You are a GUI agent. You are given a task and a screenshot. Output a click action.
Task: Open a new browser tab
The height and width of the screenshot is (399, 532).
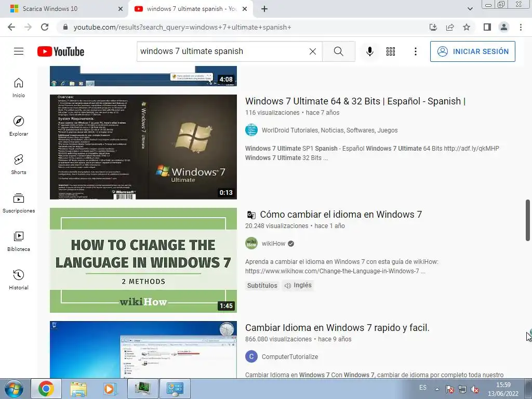(x=264, y=9)
